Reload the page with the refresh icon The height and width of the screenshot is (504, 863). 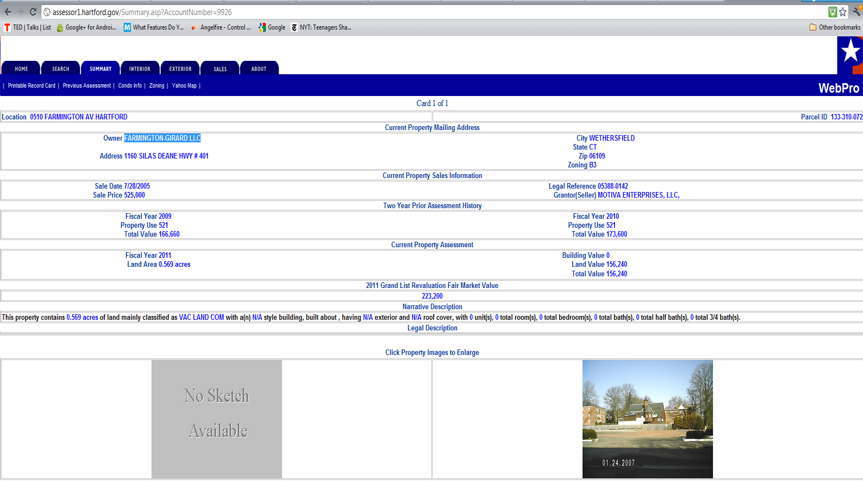point(33,12)
